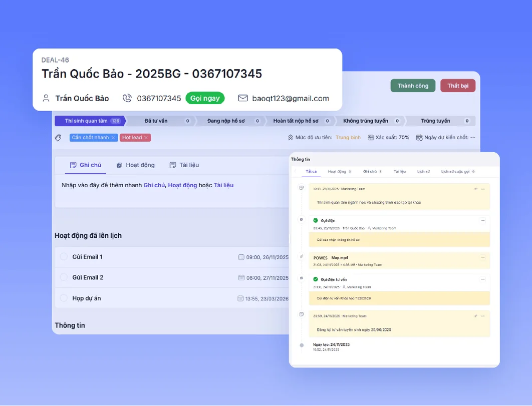Screen dimensions: 532x406
Task: Remove the 'Cần chốt nhanh' tag
Action: 113,137
